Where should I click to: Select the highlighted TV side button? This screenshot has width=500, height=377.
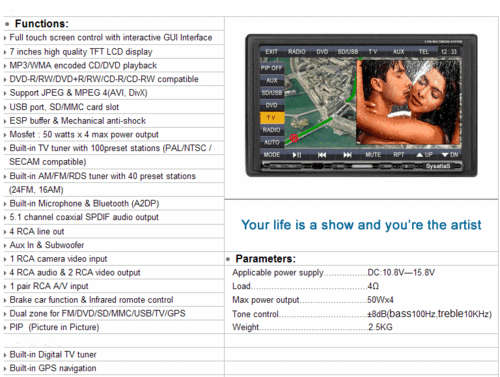coord(272,118)
